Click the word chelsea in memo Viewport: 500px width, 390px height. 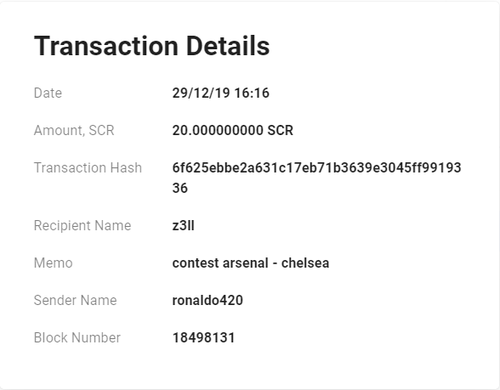click(305, 263)
